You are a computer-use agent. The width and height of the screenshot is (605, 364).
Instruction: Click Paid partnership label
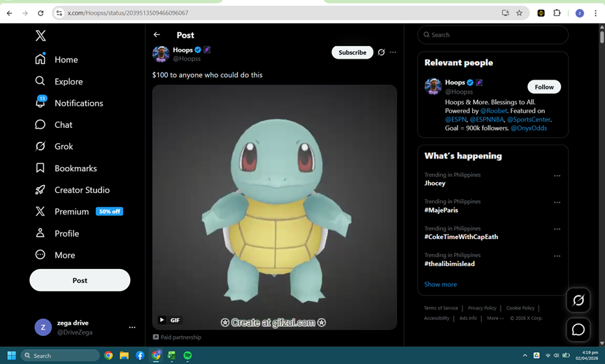click(177, 337)
